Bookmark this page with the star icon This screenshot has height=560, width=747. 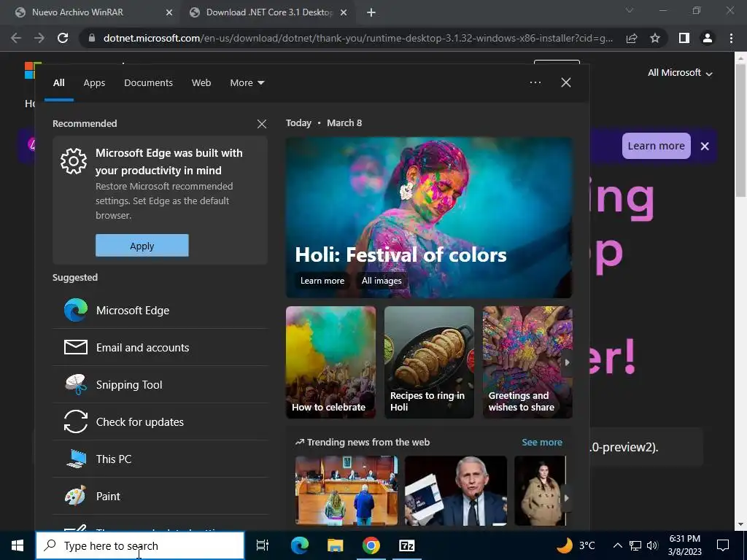coord(655,38)
